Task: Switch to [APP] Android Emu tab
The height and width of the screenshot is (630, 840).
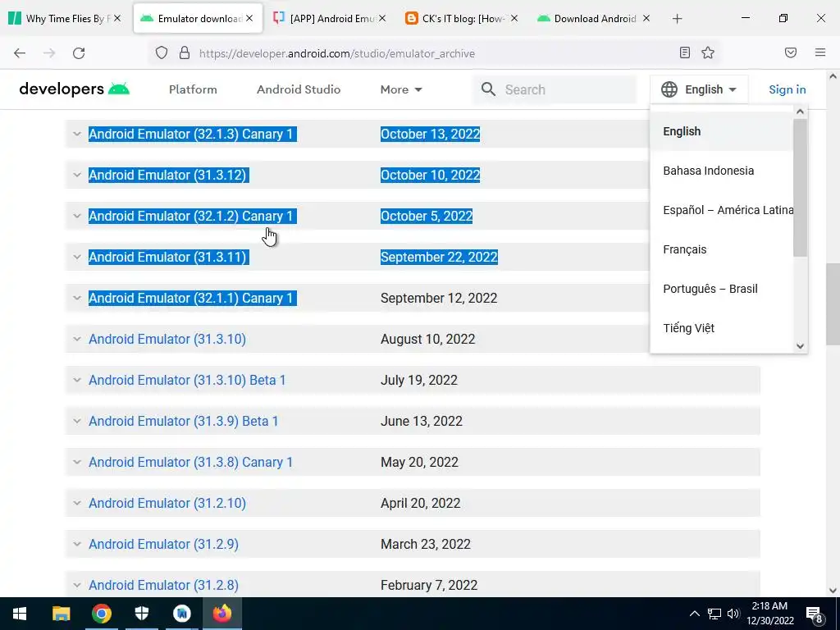Action: 329,19
